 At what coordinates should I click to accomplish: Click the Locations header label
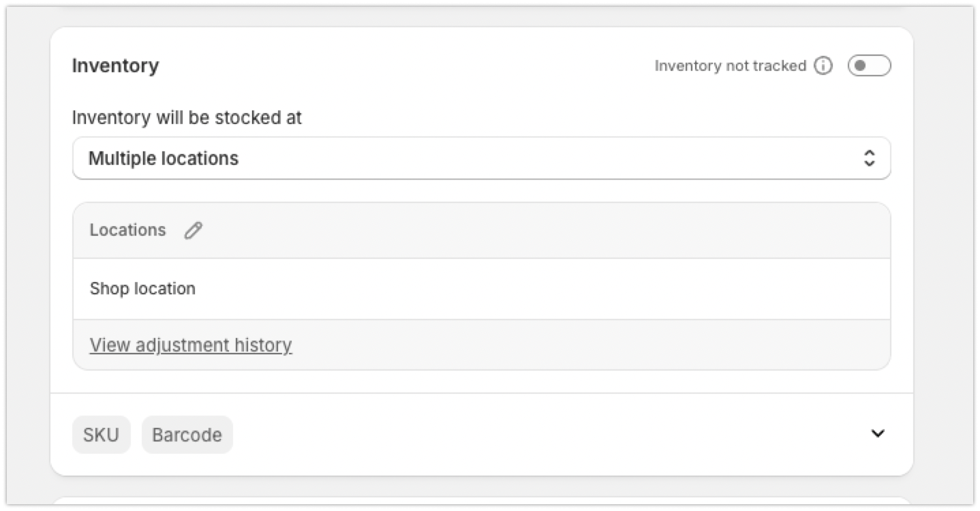point(127,230)
